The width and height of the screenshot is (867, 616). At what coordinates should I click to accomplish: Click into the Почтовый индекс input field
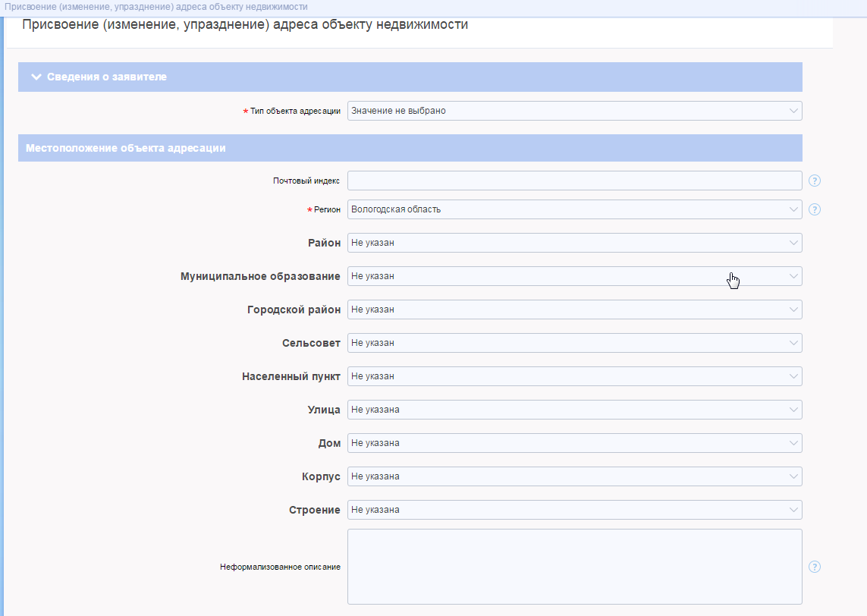pos(574,181)
